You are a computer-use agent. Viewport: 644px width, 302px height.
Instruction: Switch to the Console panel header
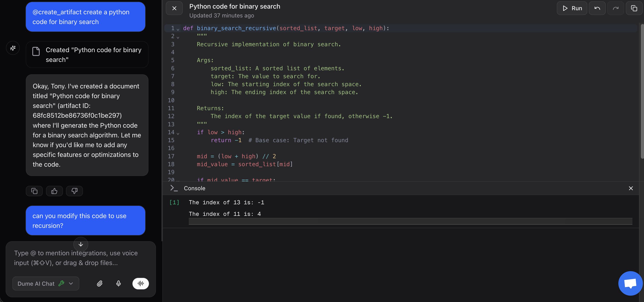(x=194, y=188)
